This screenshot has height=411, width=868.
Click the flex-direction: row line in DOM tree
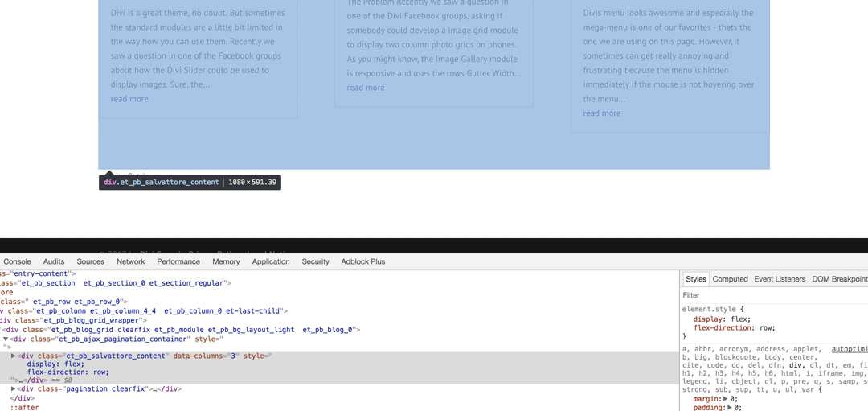pyautogui.click(x=68, y=372)
